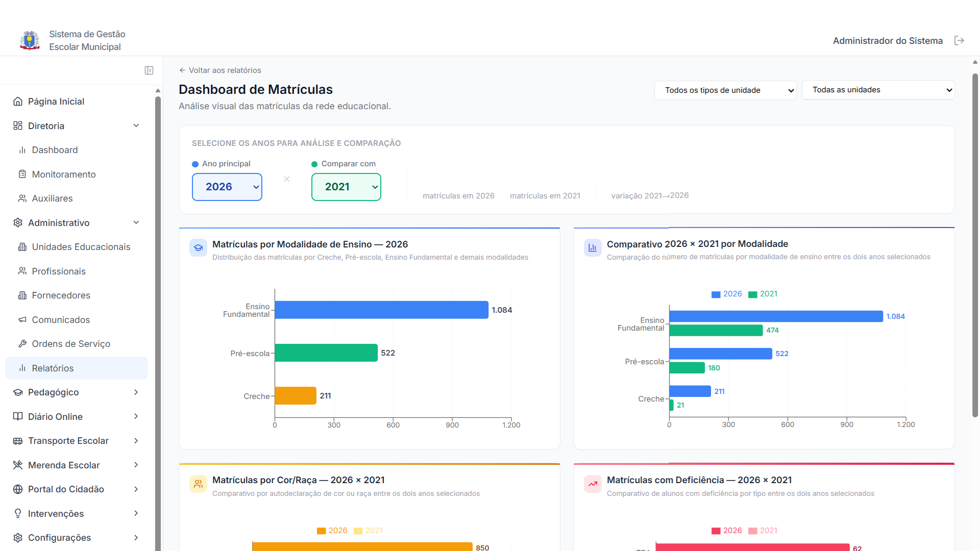Toggle the 2026 series in Deficiência legend
980x551 pixels.
point(727,531)
